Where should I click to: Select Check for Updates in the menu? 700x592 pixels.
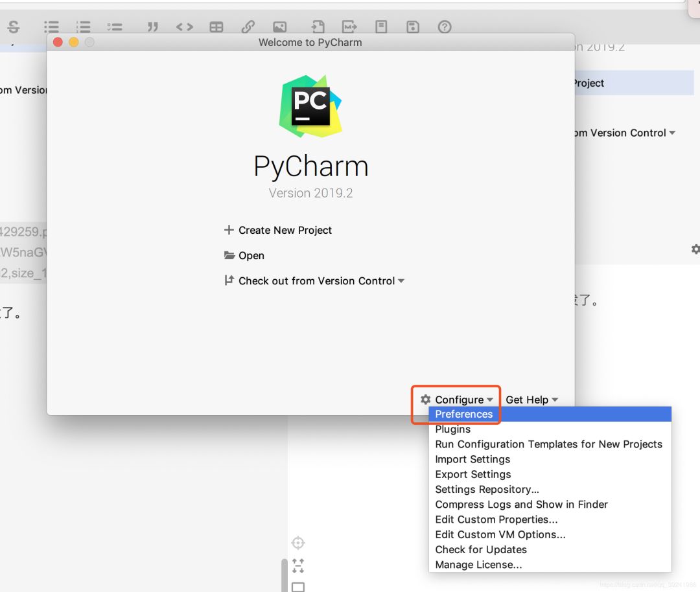click(550, 550)
